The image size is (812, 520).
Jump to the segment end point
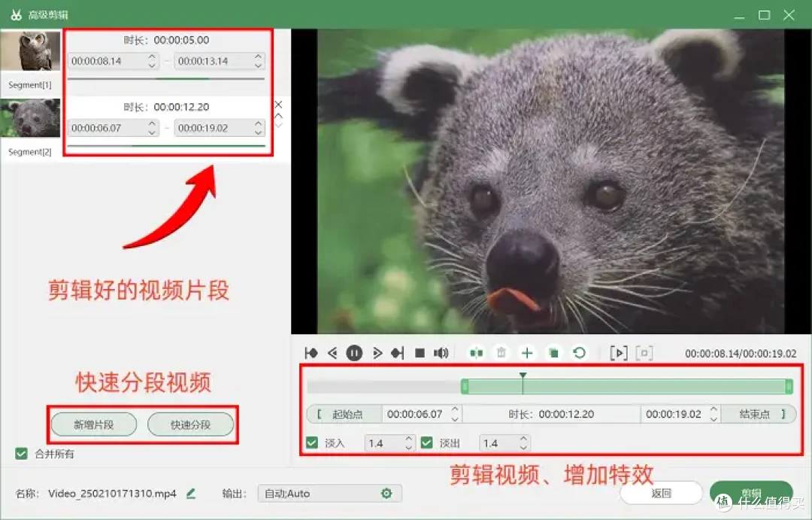click(x=397, y=353)
